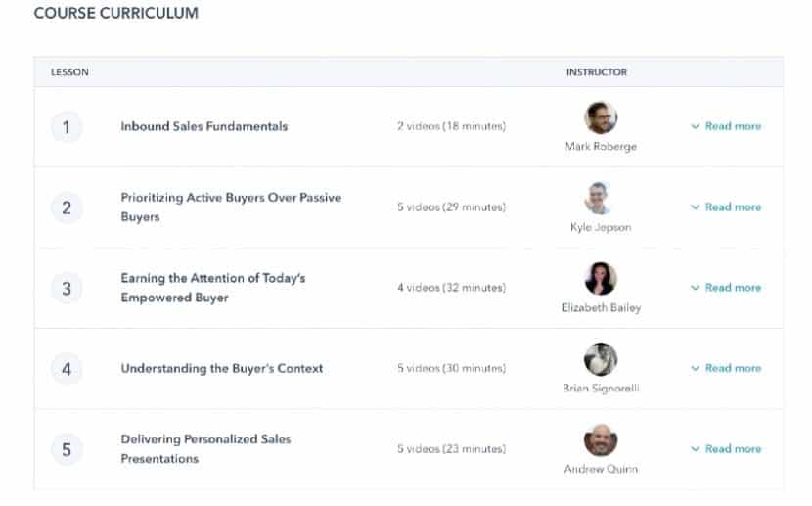
Task: Click the lesson 2 number badge
Action: (x=67, y=207)
